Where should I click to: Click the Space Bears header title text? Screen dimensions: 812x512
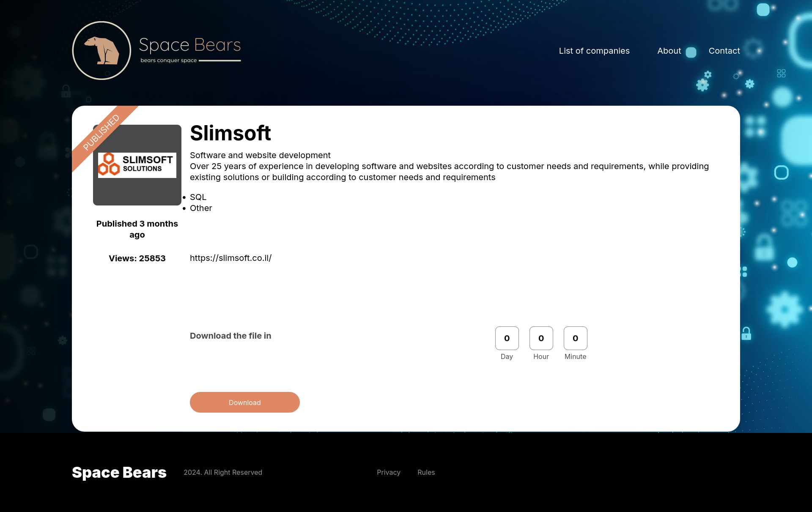pyautogui.click(x=189, y=45)
